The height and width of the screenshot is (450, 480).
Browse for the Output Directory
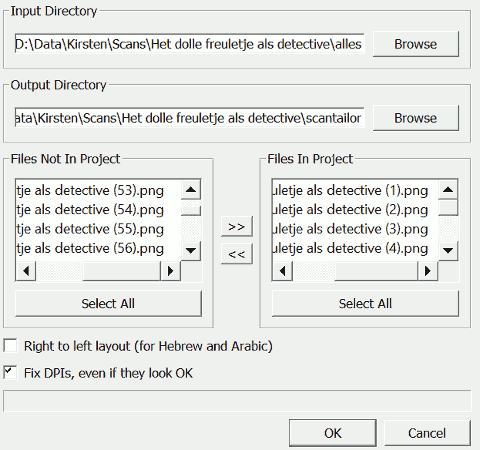click(416, 118)
